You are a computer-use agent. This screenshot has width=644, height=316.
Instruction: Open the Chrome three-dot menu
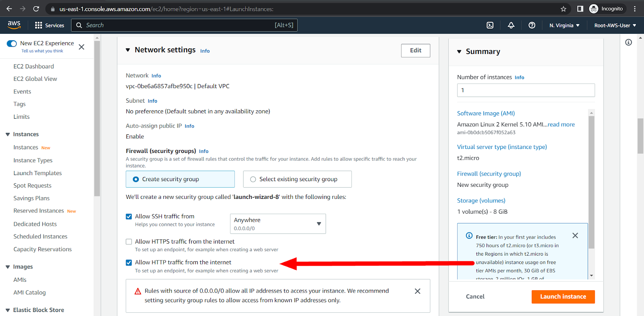[635, 8]
